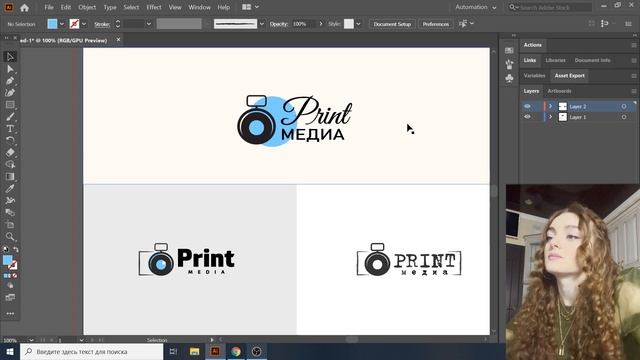Screen dimensions: 640x360
Task: Select the Zoom tool
Action: click(x=10, y=237)
